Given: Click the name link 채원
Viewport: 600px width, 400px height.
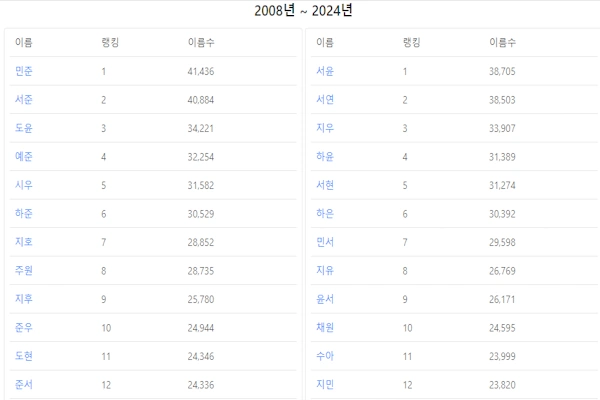Looking at the screenshot, I should click(x=325, y=327).
